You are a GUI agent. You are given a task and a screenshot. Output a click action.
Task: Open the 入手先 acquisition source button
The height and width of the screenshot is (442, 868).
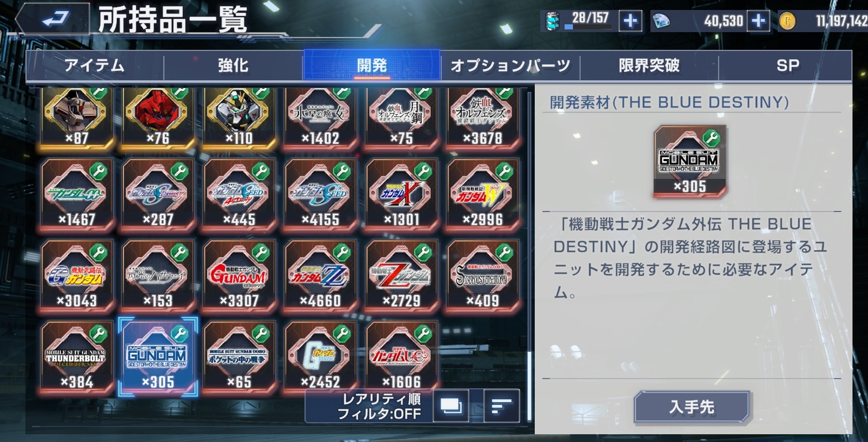(692, 407)
